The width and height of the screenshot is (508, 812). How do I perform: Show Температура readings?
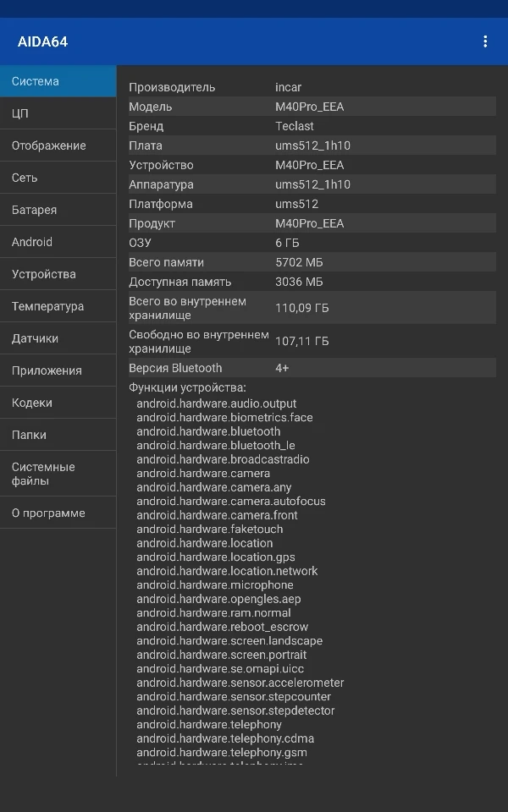(58, 306)
